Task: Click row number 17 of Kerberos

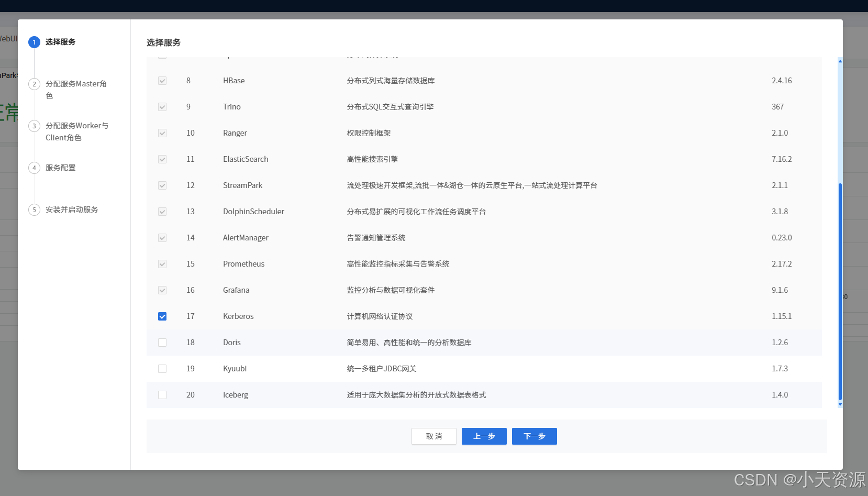Action: click(191, 316)
